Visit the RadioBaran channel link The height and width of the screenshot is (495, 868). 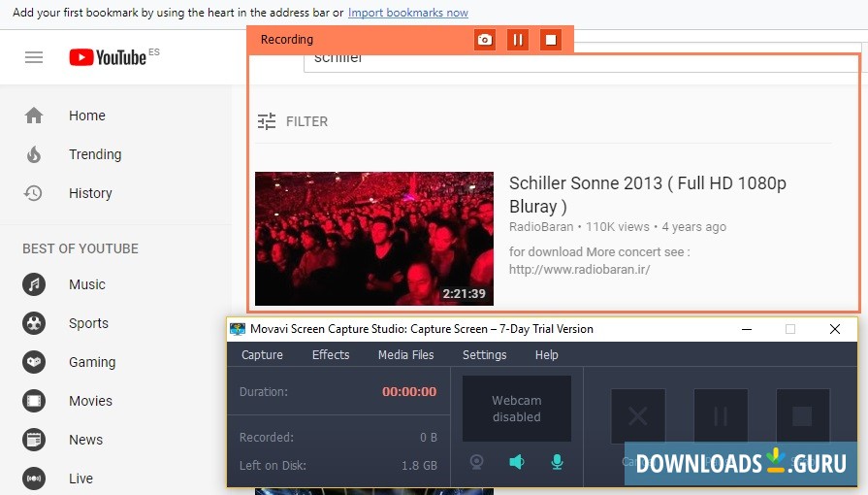541,227
